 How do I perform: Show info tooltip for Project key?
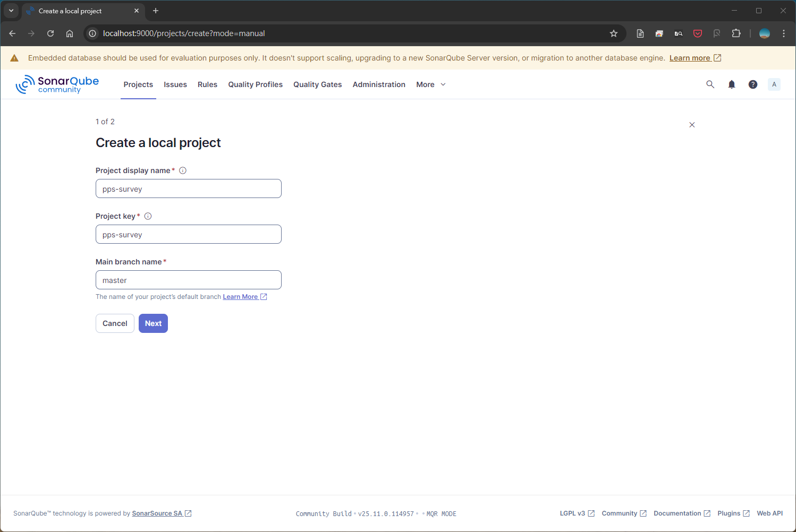[x=148, y=216]
